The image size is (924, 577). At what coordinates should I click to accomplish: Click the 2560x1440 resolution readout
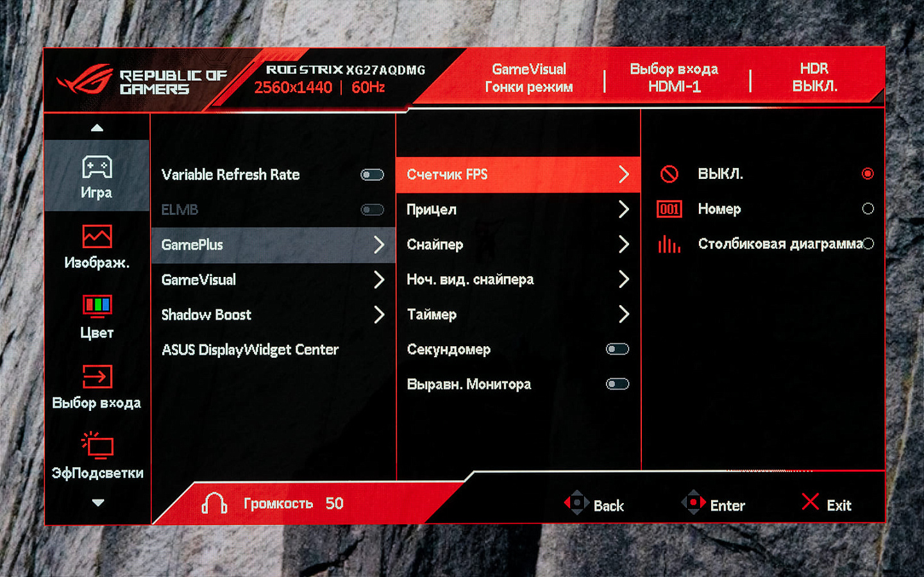click(x=293, y=87)
